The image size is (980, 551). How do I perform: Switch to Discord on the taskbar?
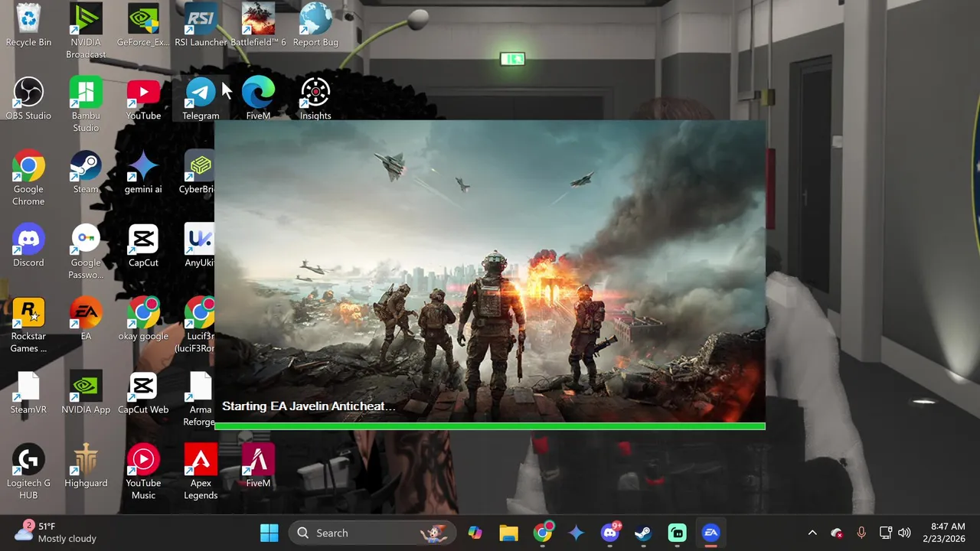click(610, 533)
